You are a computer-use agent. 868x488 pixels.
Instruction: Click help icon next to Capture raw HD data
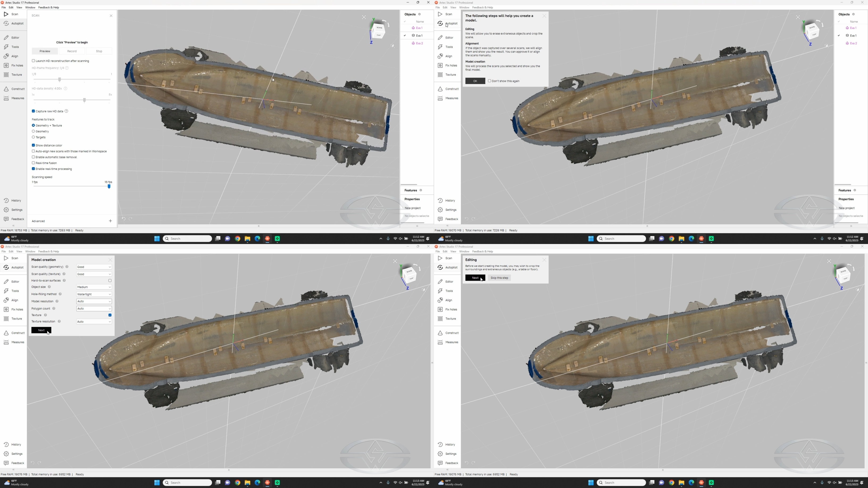coord(66,111)
